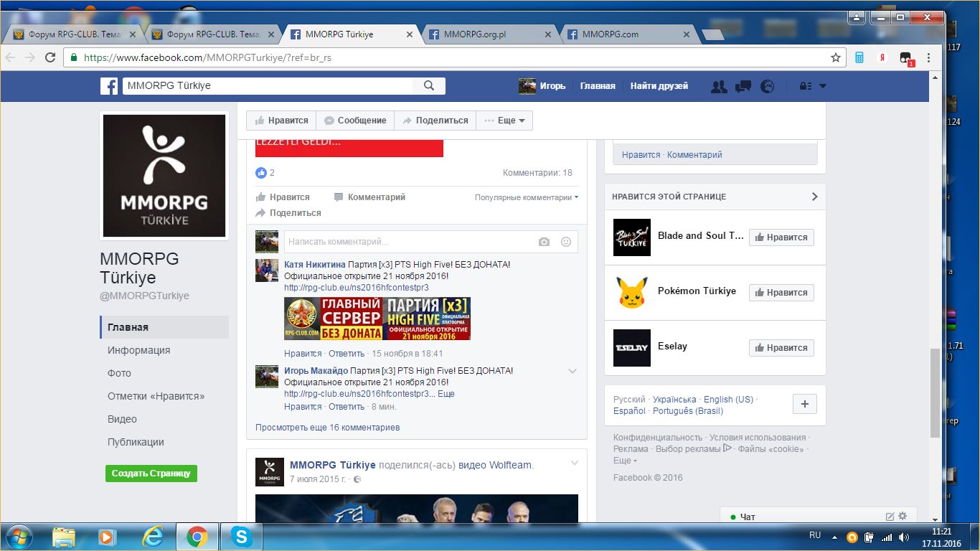The image size is (980, 551).
Task: Like Pokémon Türkiye page
Action: coord(781,293)
